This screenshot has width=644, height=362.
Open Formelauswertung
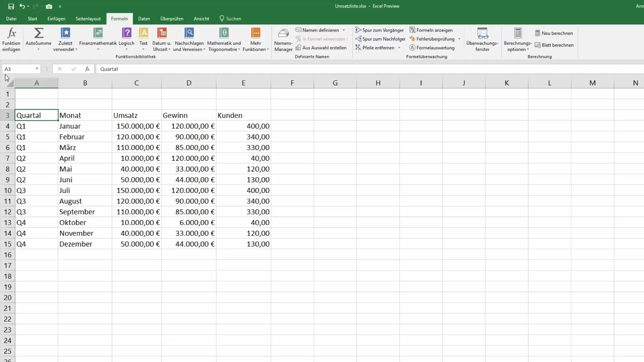pyautogui.click(x=432, y=48)
